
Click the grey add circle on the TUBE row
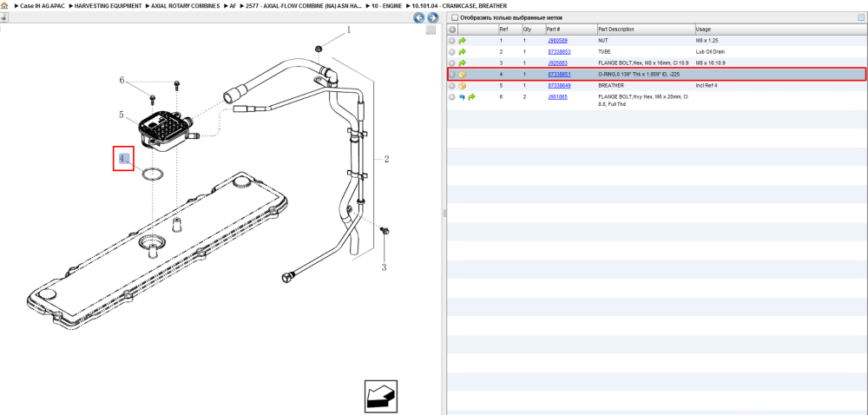click(x=452, y=52)
